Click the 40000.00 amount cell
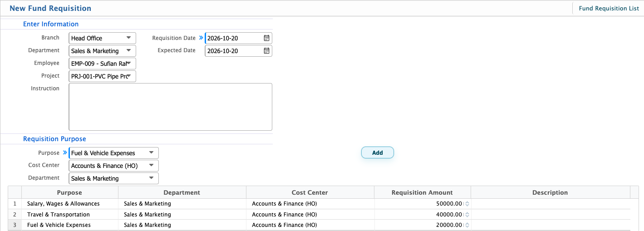The height and width of the screenshot is (231, 644). (x=423, y=214)
